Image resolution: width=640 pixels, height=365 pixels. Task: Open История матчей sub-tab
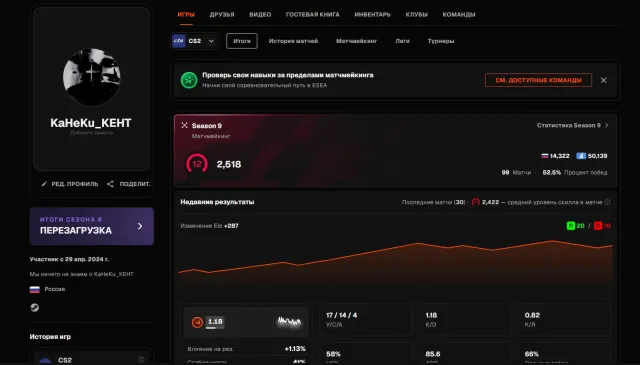(x=293, y=41)
